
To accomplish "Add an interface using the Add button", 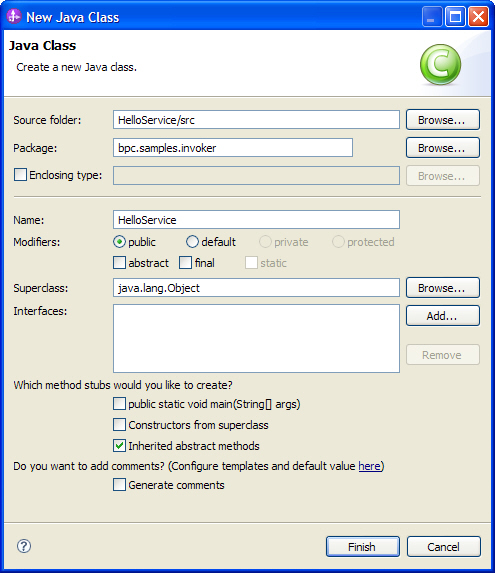I will pyautogui.click(x=443, y=316).
